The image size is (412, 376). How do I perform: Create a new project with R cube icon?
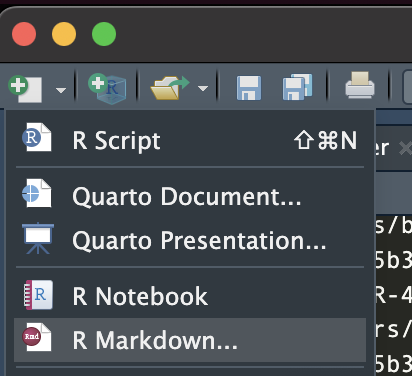point(107,88)
